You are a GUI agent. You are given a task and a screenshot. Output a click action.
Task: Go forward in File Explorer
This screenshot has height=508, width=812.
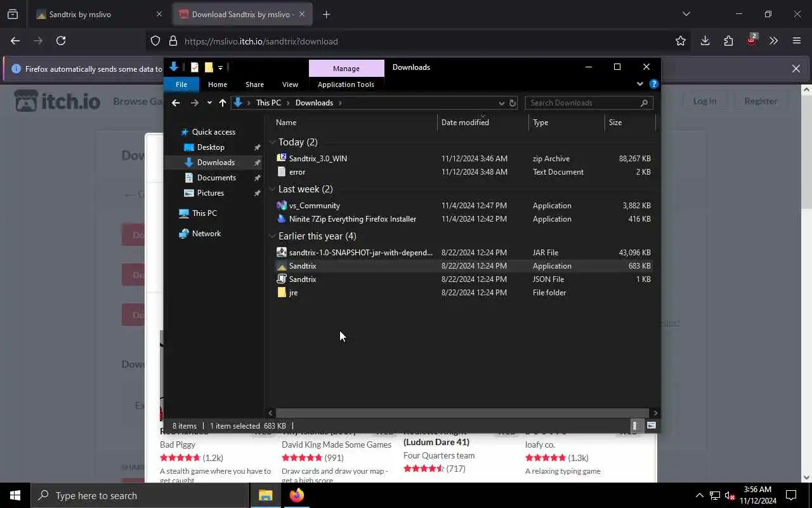pyautogui.click(x=194, y=102)
